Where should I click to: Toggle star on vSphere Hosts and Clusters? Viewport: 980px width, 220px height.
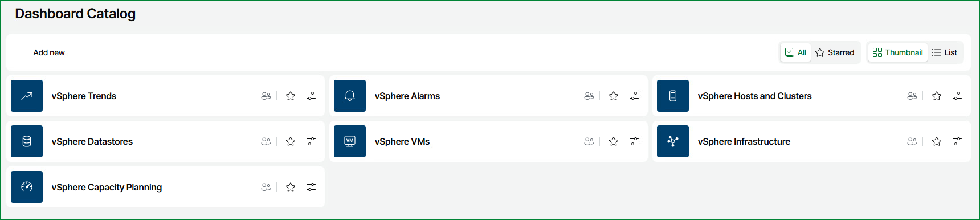tap(937, 96)
